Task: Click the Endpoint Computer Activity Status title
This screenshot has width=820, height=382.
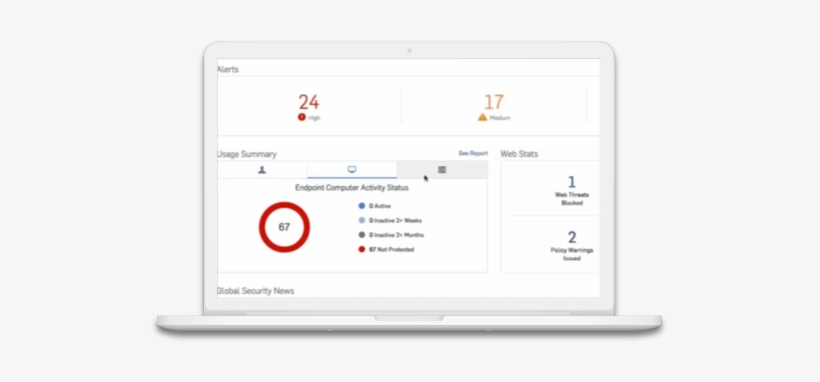Action: pyautogui.click(x=352, y=187)
